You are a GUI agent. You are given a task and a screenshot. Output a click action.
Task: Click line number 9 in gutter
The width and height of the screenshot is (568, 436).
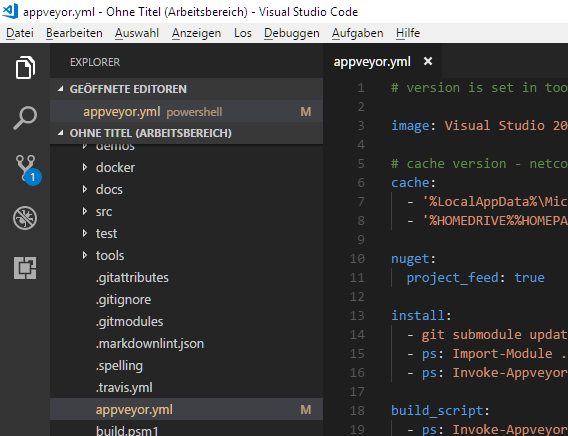[361, 239]
